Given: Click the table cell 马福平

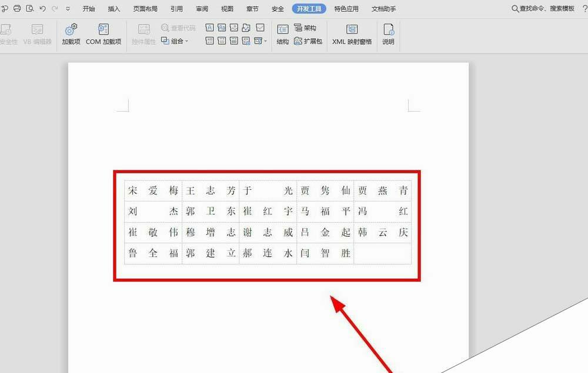Looking at the screenshot, I should (325, 211).
